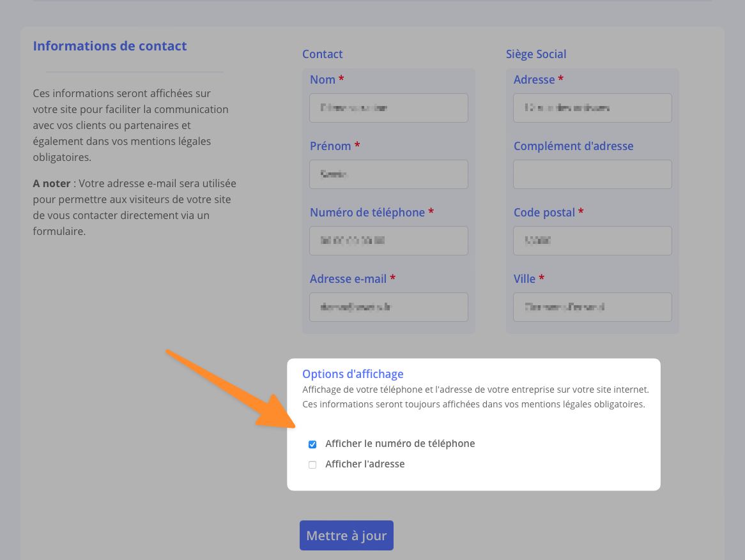
Task: Uncheck the Afficher le numéro de téléphone checkbox
Action: coord(312,444)
